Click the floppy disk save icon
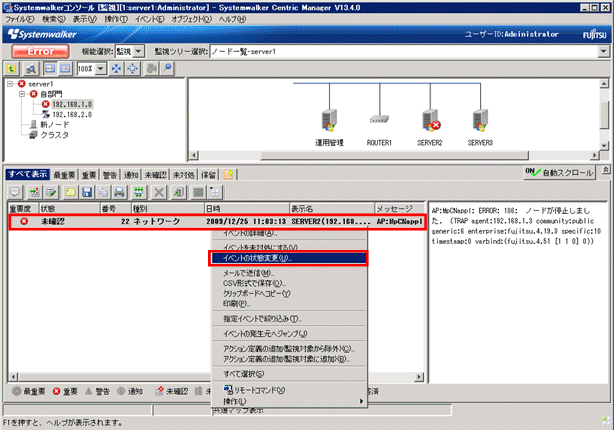 87,192
